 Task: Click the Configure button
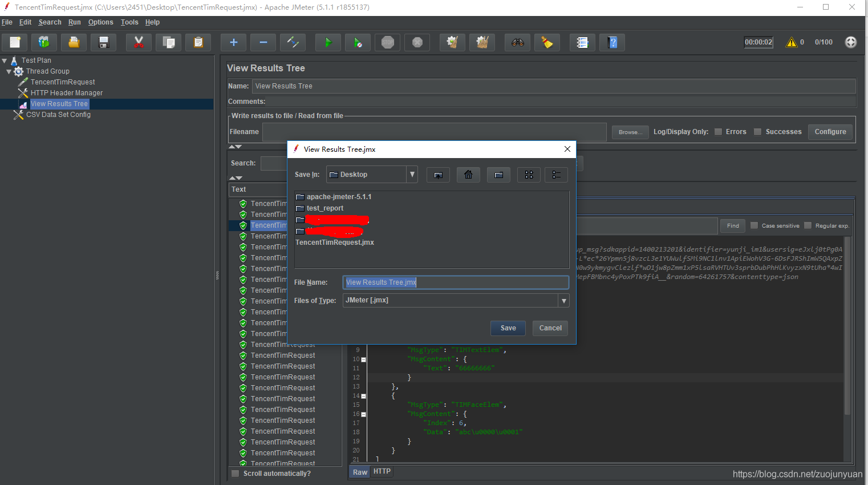(830, 132)
